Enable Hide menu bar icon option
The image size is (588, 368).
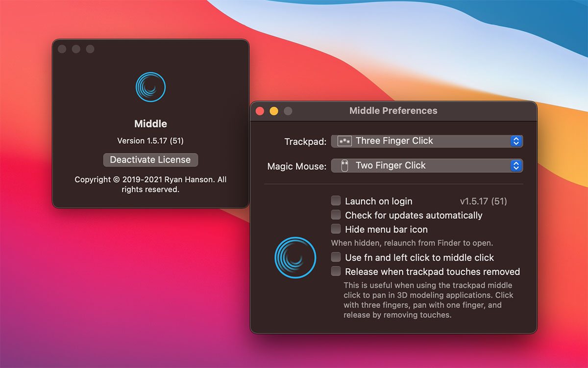[x=336, y=229]
